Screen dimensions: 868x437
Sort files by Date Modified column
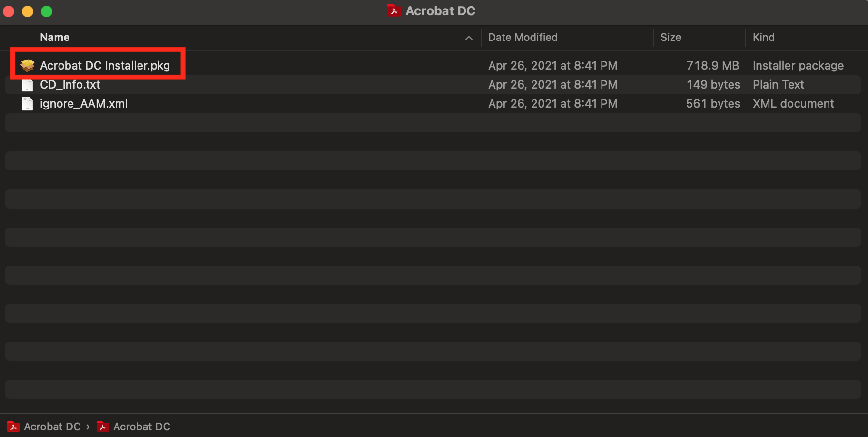coord(523,37)
